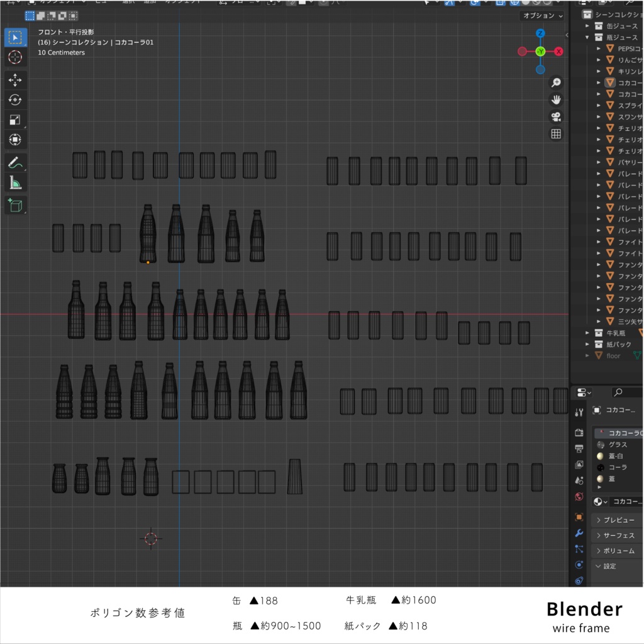Expand the 缶ジュース collection in the outliner
Viewport: 644px width, 644px height.
pyautogui.click(x=587, y=27)
